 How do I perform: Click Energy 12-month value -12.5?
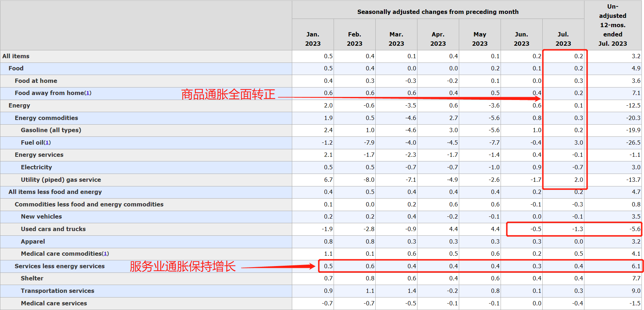[633, 105]
